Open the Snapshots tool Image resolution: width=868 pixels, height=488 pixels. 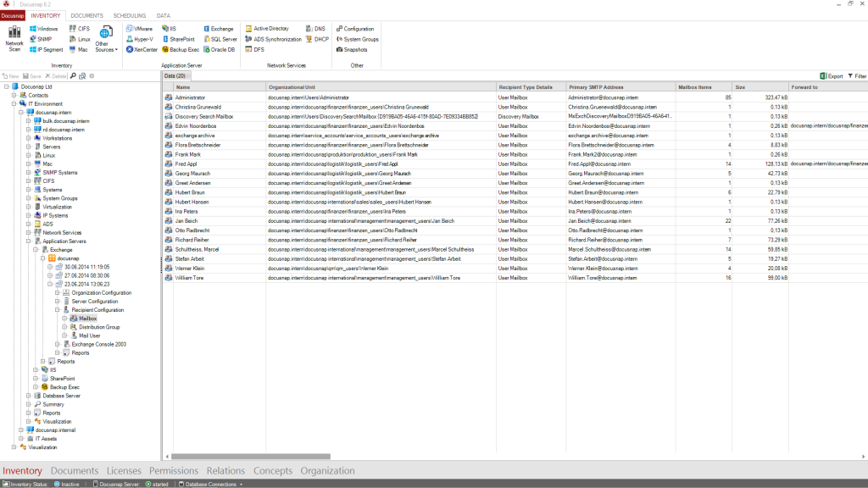[x=351, y=50]
